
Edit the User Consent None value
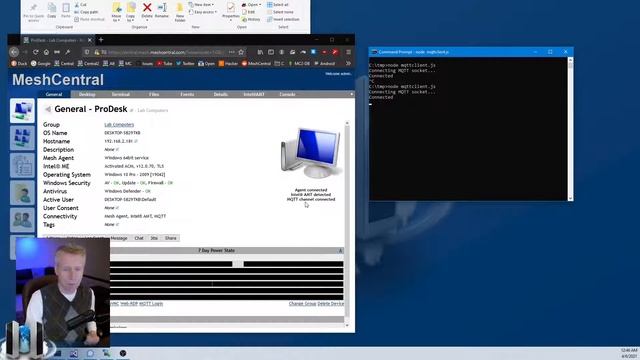pyautogui.click(x=111, y=208)
